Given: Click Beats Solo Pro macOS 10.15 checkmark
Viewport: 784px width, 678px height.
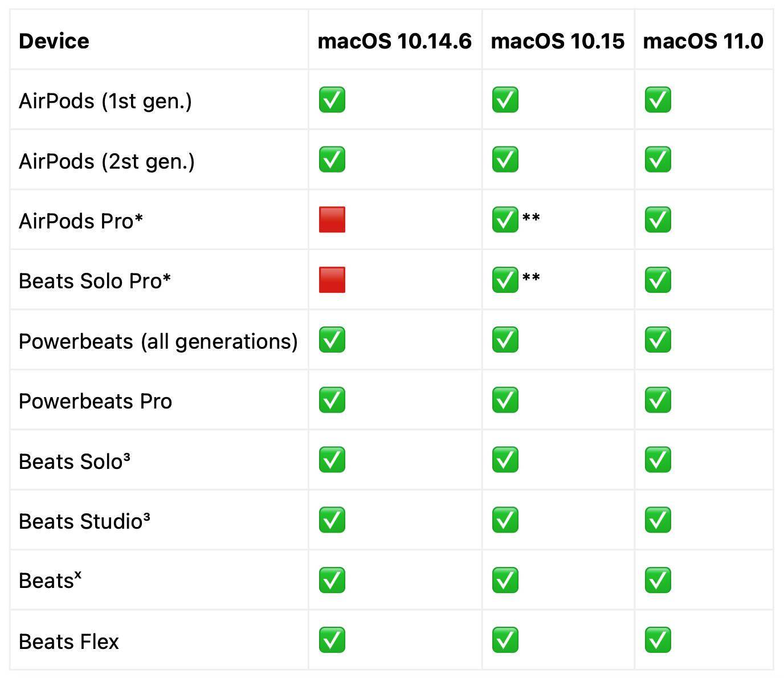Looking at the screenshot, I should click(505, 280).
